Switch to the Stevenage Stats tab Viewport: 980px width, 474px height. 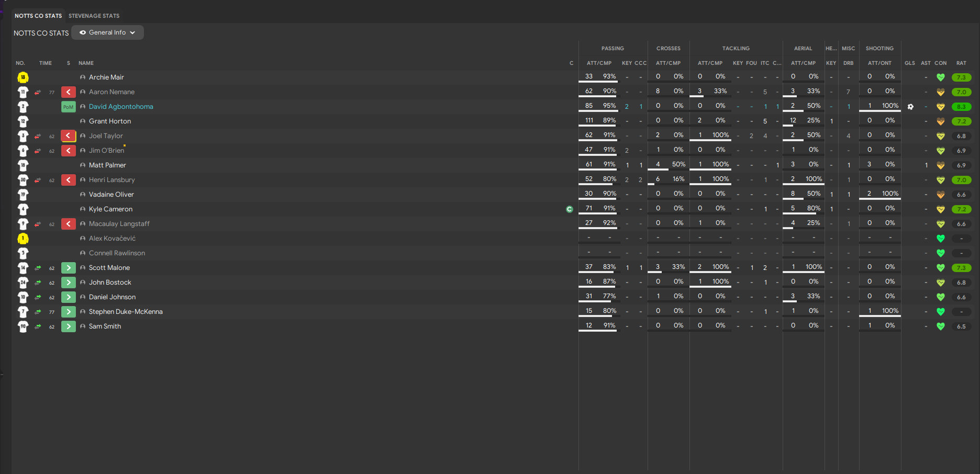94,16
